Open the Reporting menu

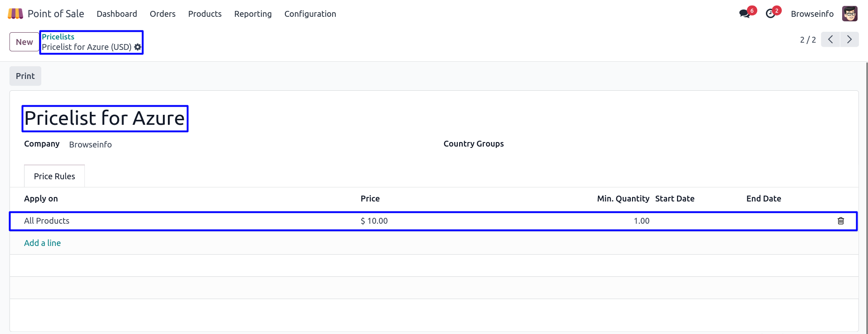point(253,14)
